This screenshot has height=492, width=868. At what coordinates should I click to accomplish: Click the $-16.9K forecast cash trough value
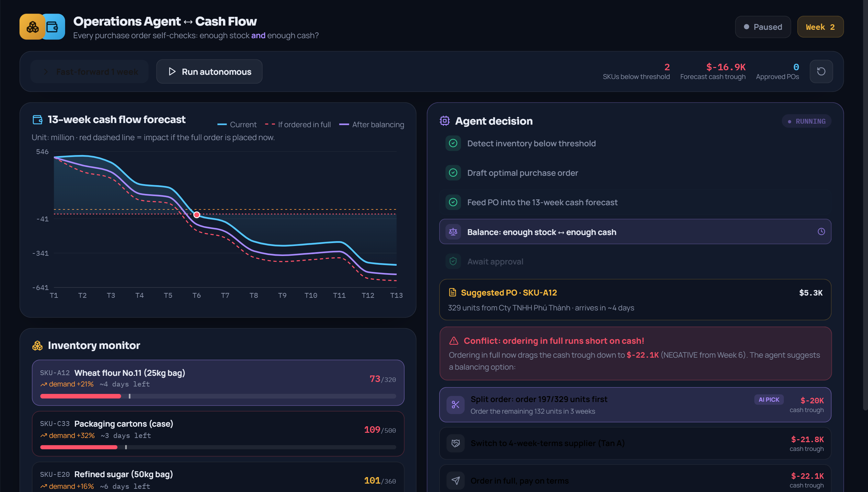click(x=726, y=67)
